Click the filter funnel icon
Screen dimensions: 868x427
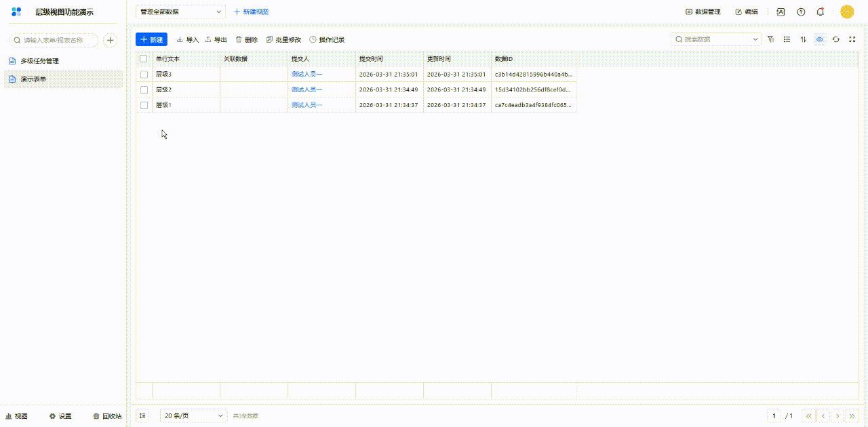click(x=771, y=39)
